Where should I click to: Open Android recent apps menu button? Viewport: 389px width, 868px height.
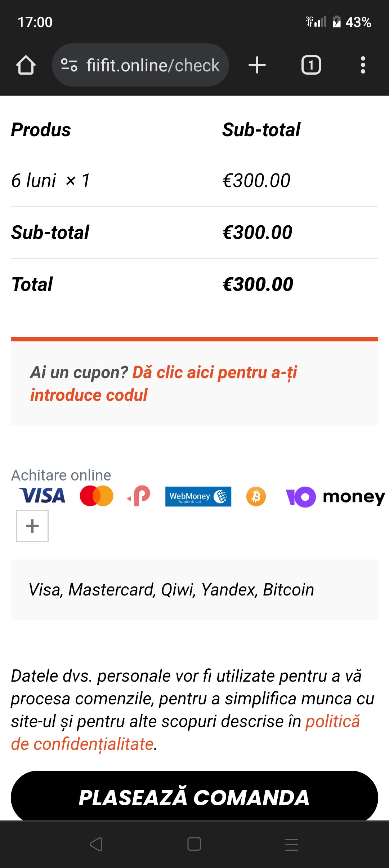click(x=291, y=844)
